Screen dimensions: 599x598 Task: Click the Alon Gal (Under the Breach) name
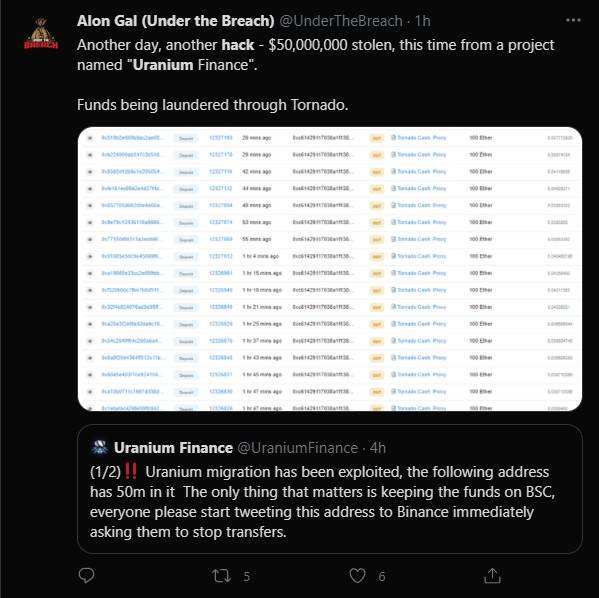click(x=176, y=21)
